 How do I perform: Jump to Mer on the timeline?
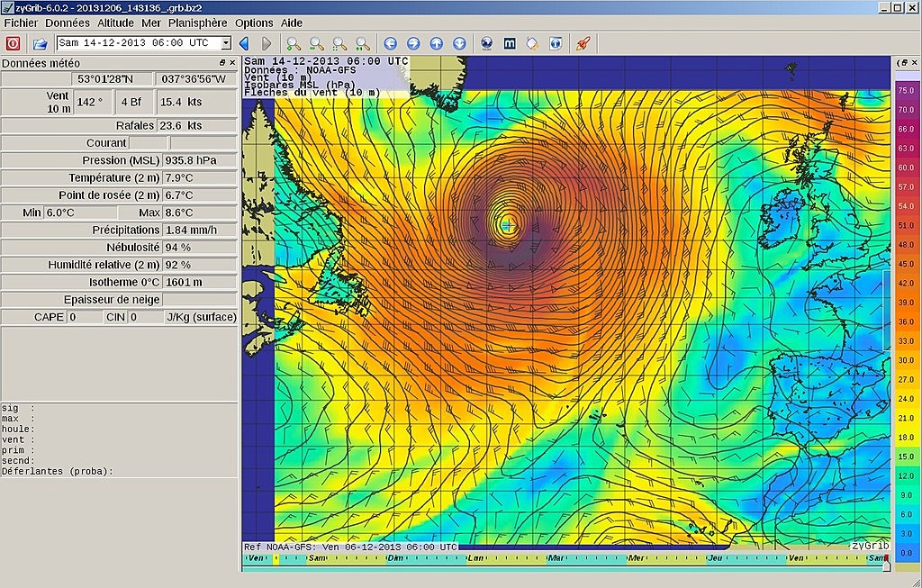point(636,558)
